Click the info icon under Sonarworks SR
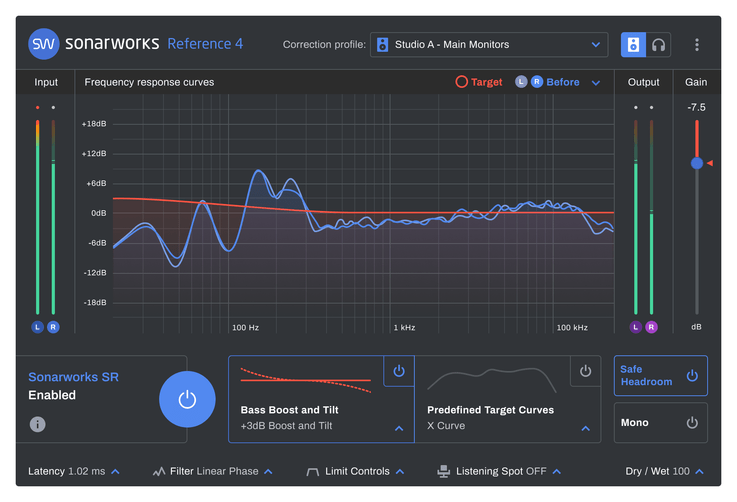 pos(37,424)
